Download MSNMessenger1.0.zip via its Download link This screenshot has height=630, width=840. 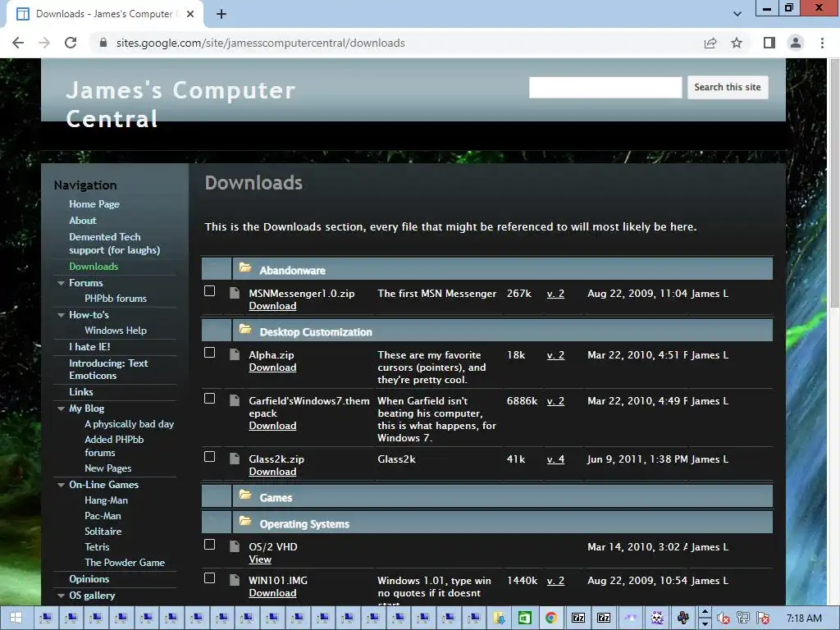tap(272, 306)
